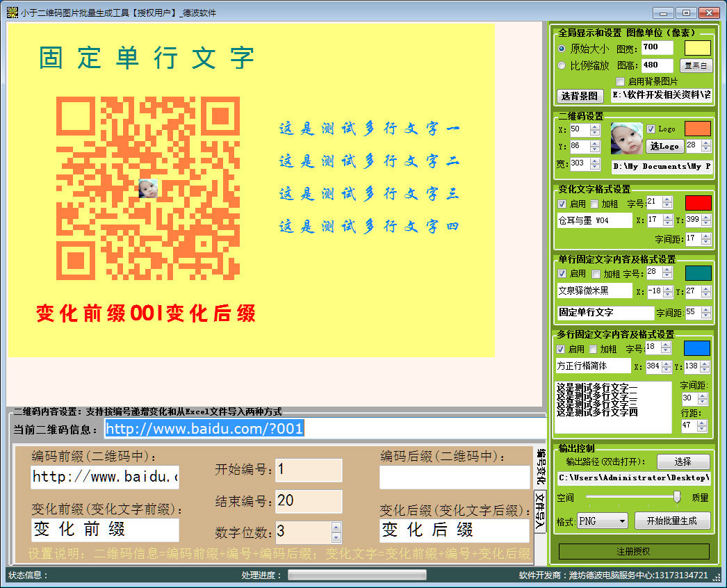Image resolution: width=727 pixels, height=588 pixels.
Task: Click the multi-line text area with 这是测试多行文字
Action: pyautogui.click(x=614, y=407)
